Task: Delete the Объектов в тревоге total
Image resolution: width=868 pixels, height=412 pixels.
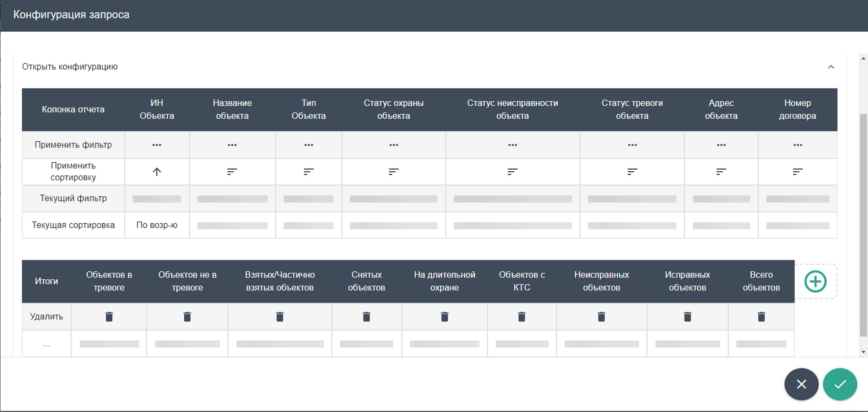Action: tap(109, 316)
